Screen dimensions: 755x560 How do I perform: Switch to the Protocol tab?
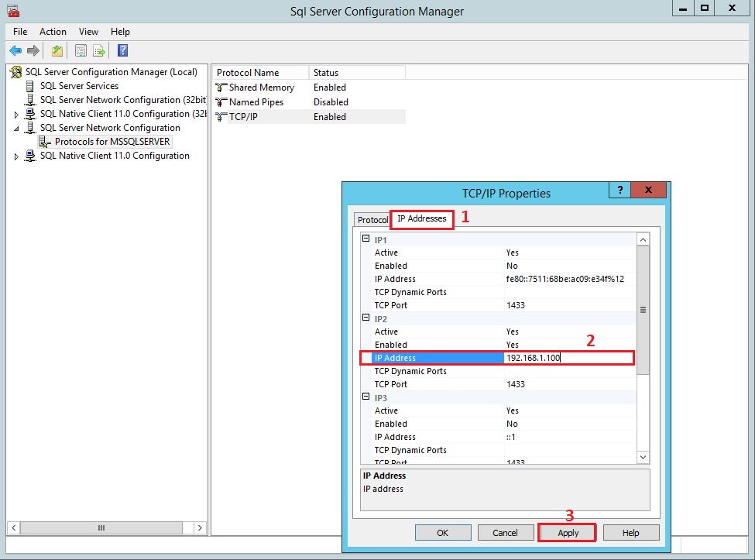372,219
